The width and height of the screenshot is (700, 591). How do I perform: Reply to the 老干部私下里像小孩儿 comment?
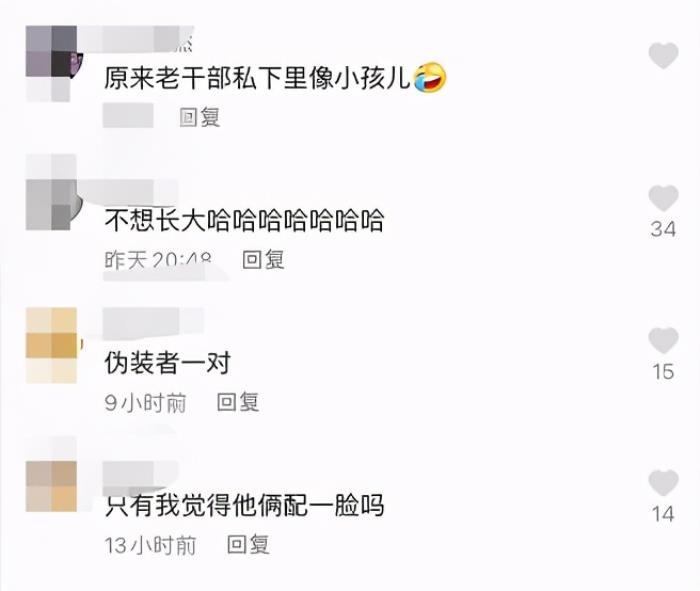[x=200, y=117]
